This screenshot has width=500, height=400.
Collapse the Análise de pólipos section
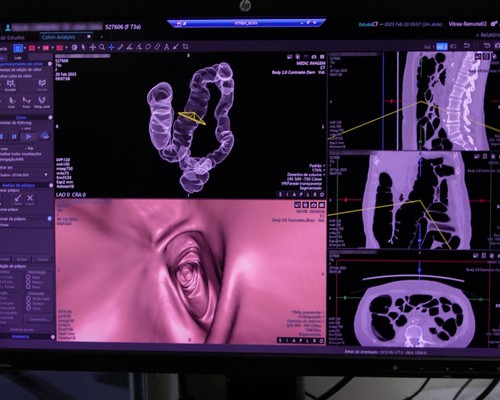(x=51, y=185)
